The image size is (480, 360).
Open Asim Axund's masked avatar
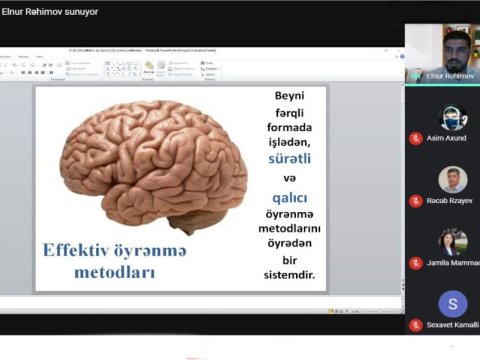[x=453, y=118]
